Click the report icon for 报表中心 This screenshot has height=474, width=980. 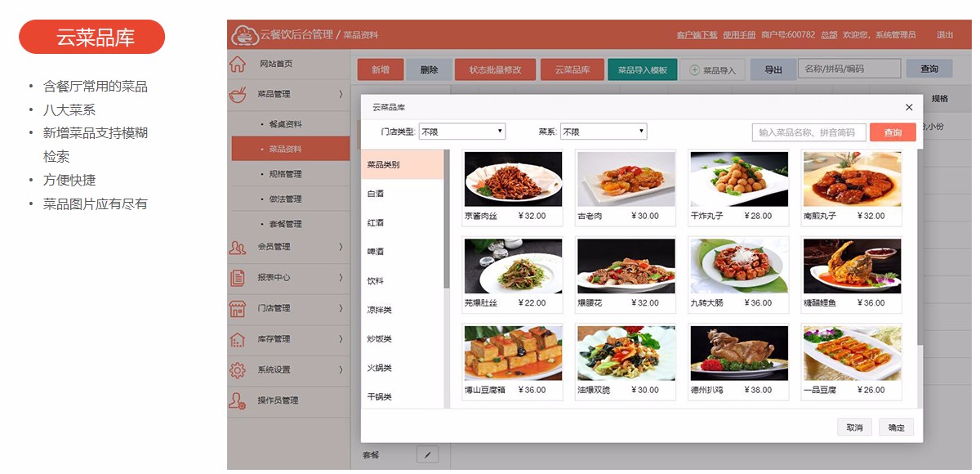(238, 278)
